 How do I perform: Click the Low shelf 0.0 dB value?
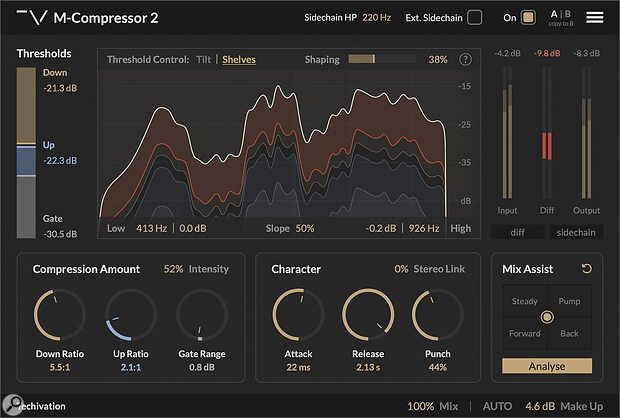point(193,228)
